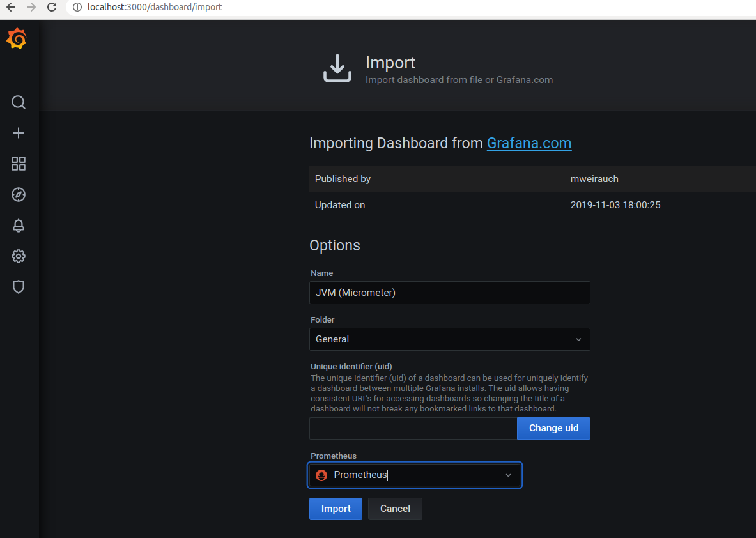The width and height of the screenshot is (756, 538).
Task: Click the date 2019-11-03 18:00:25
Action: 615,205
